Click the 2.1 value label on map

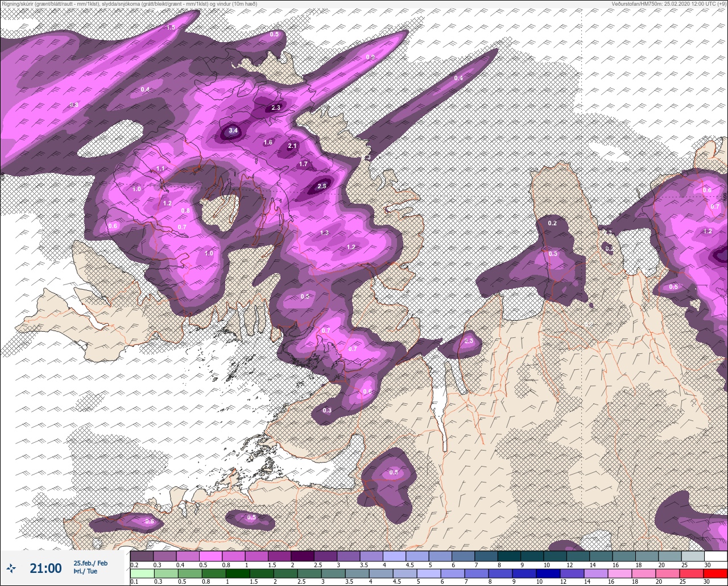click(292, 146)
